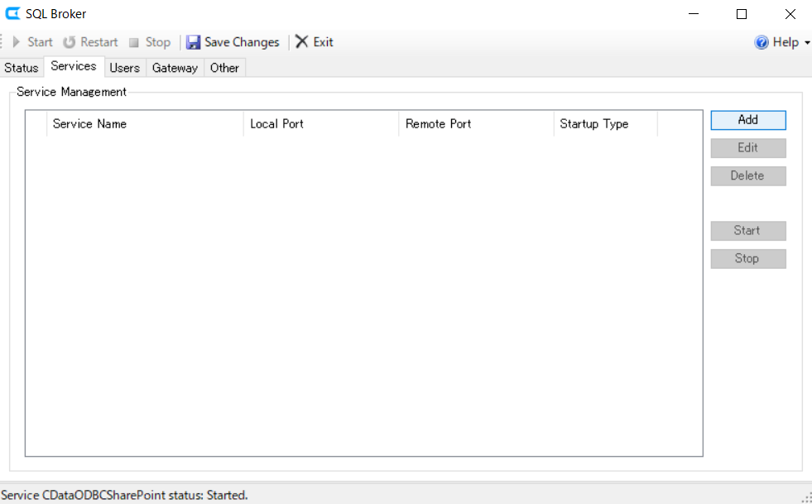
Task: Click the Edit button
Action: [747, 147]
